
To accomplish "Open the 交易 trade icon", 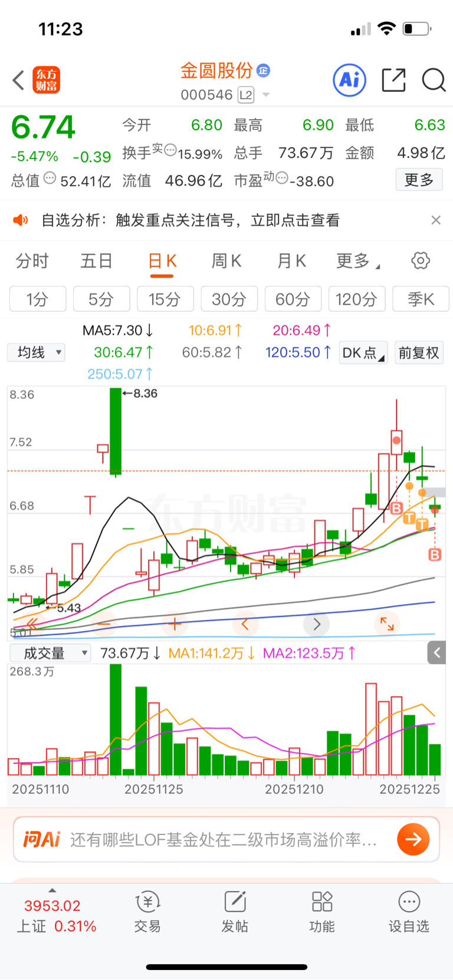I will tap(147, 911).
